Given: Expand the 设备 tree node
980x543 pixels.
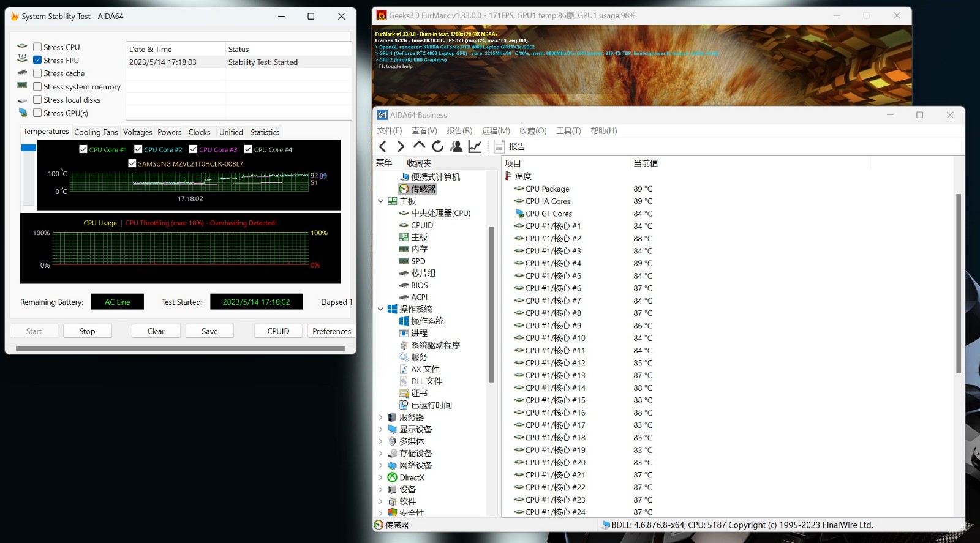Looking at the screenshot, I should point(380,490).
